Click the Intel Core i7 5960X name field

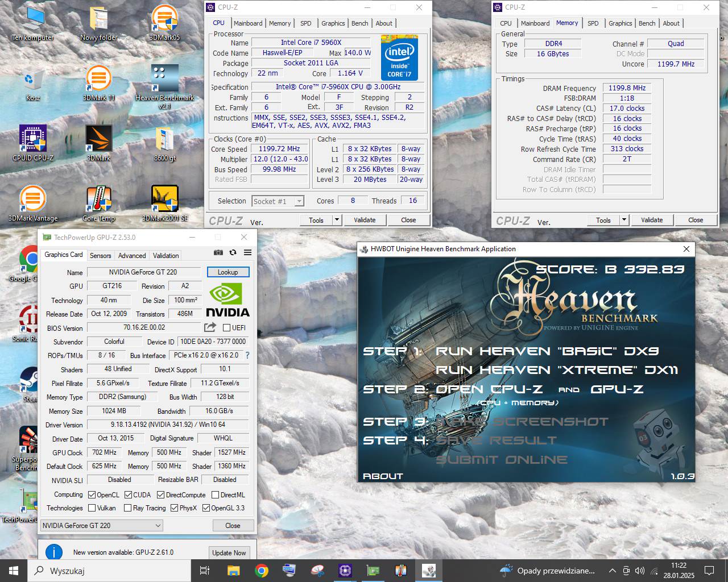(x=311, y=43)
